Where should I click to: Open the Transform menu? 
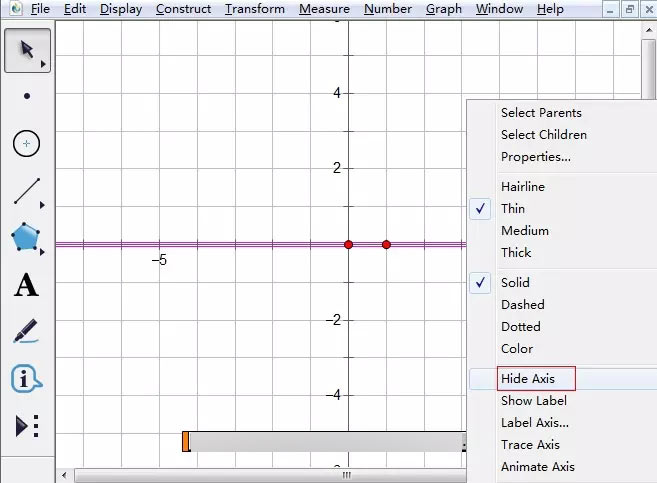coord(255,9)
